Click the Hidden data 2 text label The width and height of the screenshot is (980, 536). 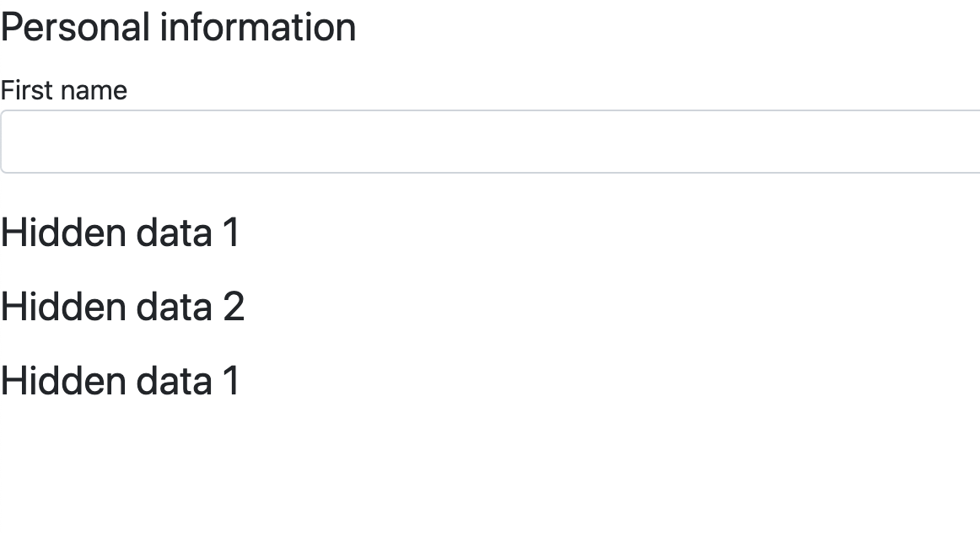122,306
